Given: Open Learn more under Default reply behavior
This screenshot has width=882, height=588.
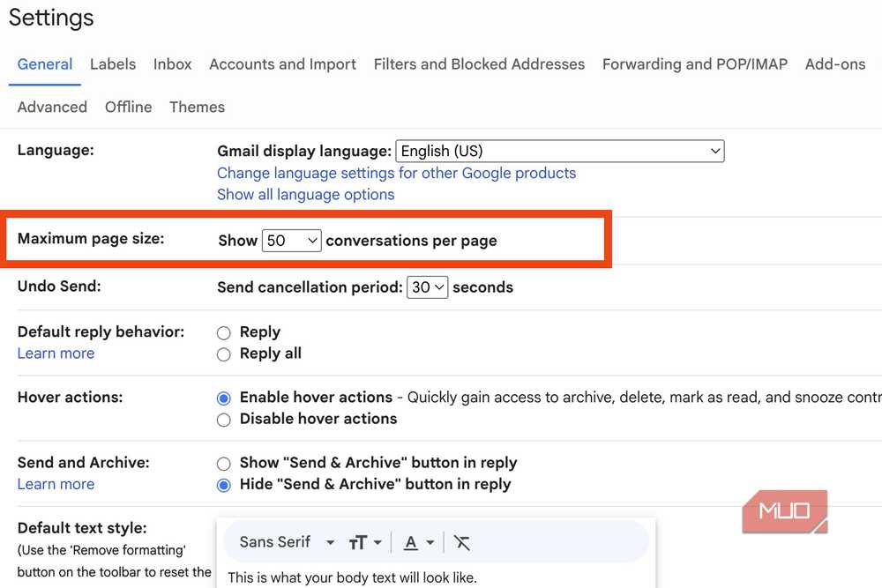Looking at the screenshot, I should coord(56,354).
